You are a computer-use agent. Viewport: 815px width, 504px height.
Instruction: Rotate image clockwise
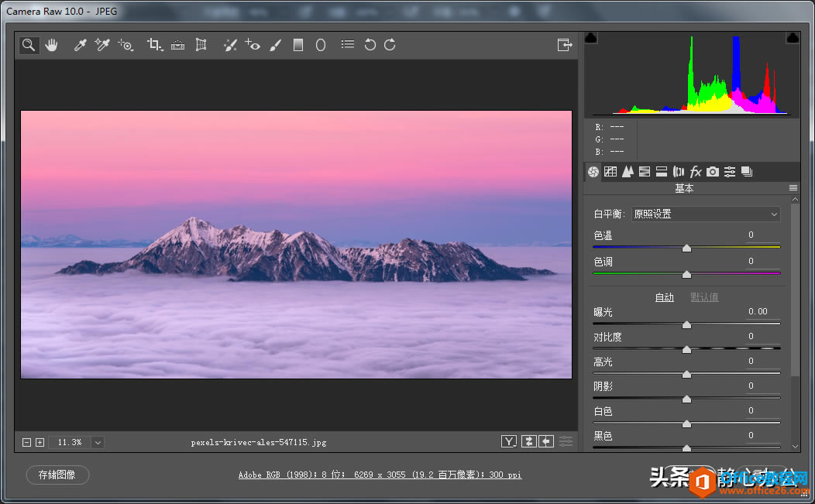[390, 45]
